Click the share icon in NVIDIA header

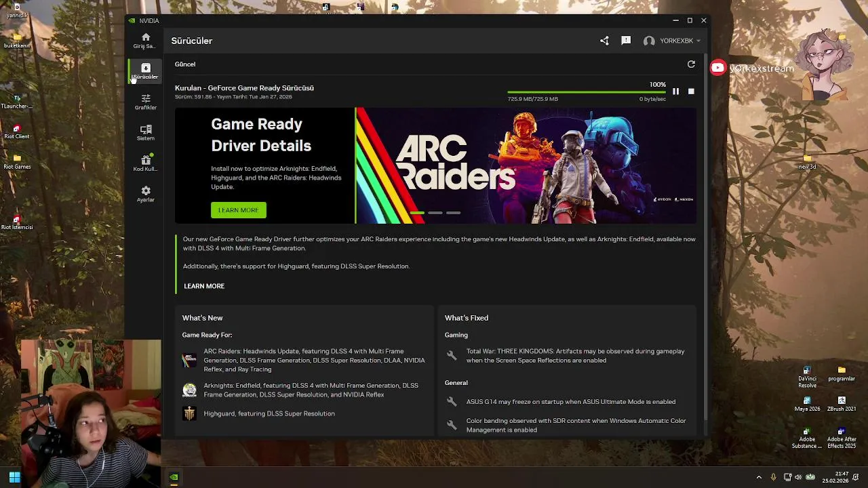[x=604, y=41]
